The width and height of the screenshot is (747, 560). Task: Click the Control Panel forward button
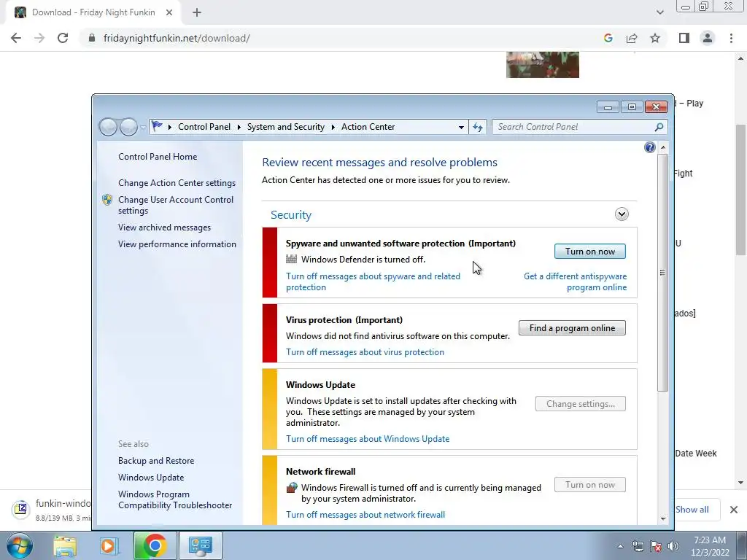point(128,127)
